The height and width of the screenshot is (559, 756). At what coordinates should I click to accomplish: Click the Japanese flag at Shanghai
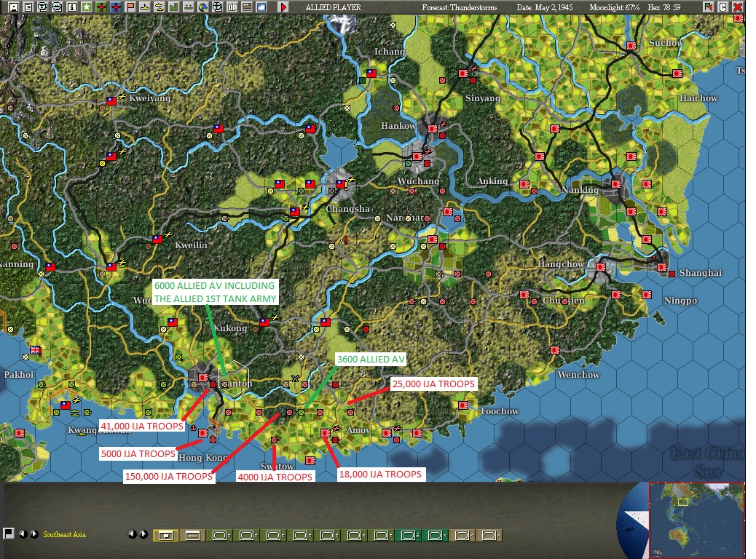[662, 266]
